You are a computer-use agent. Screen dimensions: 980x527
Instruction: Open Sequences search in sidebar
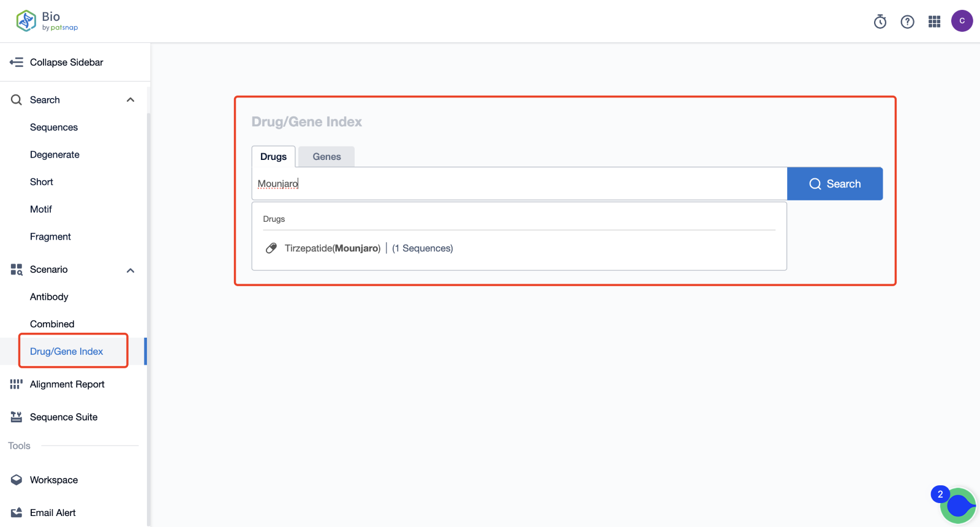(54, 127)
